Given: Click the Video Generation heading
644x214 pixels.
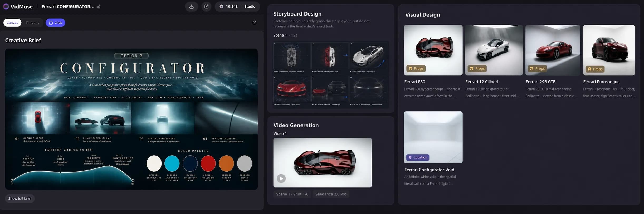Looking at the screenshot, I should tap(296, 125).
